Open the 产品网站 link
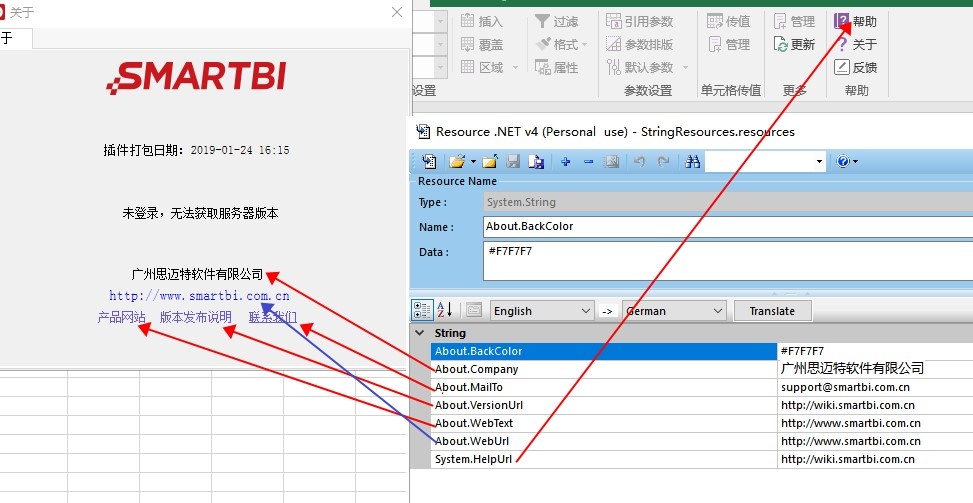This screenshot has width=973, height=503. point(122,317)
